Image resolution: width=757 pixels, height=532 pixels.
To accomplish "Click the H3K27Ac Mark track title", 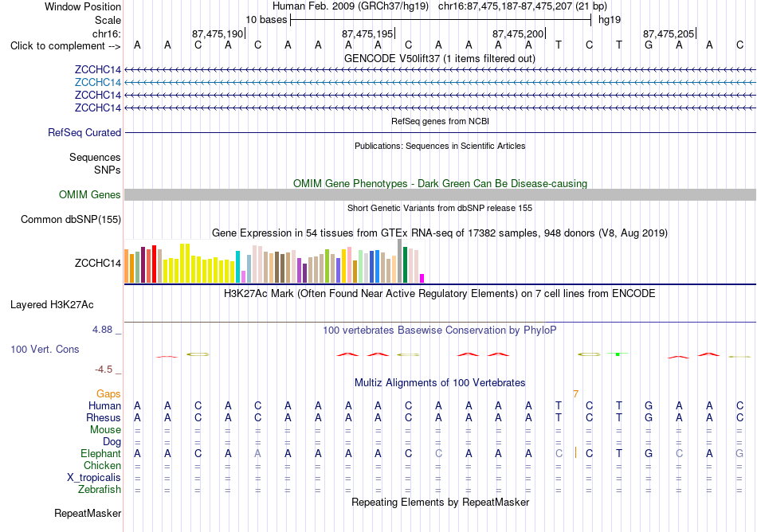I will (x=439, y=293).
